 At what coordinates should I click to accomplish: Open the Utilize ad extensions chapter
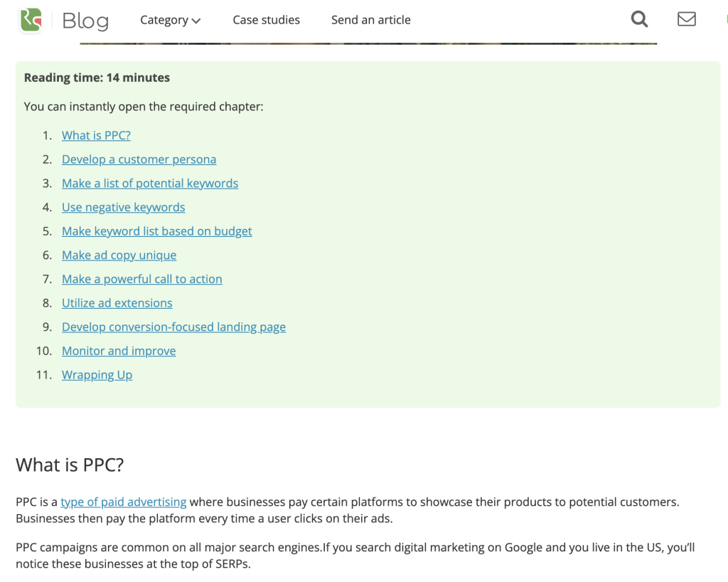click(117, 303)
